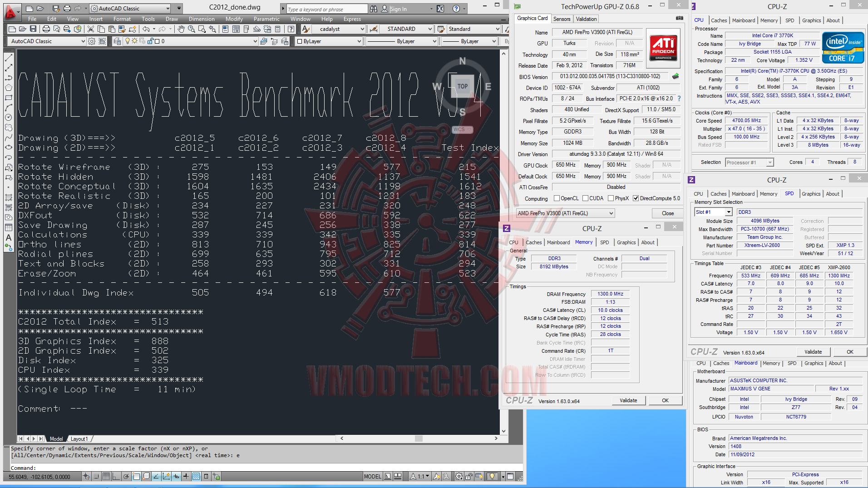This screenshot has height=488, width=868.
Task: Save the GPU-Z BIOS to file icon
Action: pos(676,76)
